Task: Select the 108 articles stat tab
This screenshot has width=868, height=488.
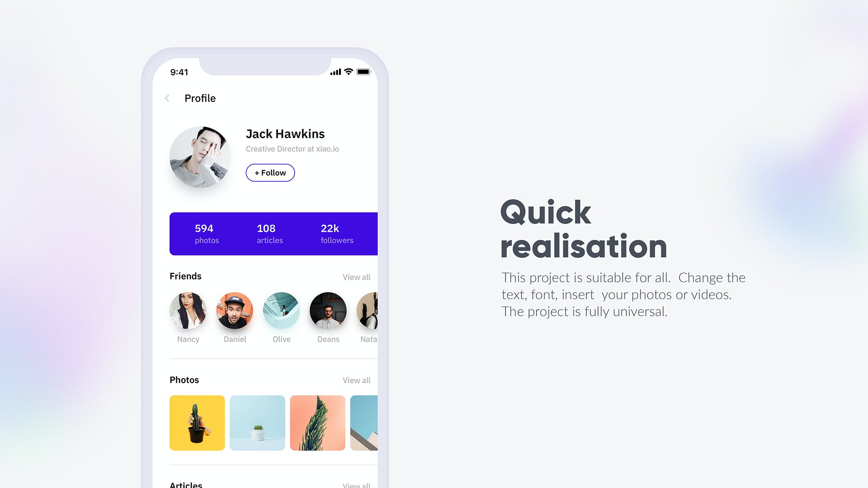Action: (269, 232)
